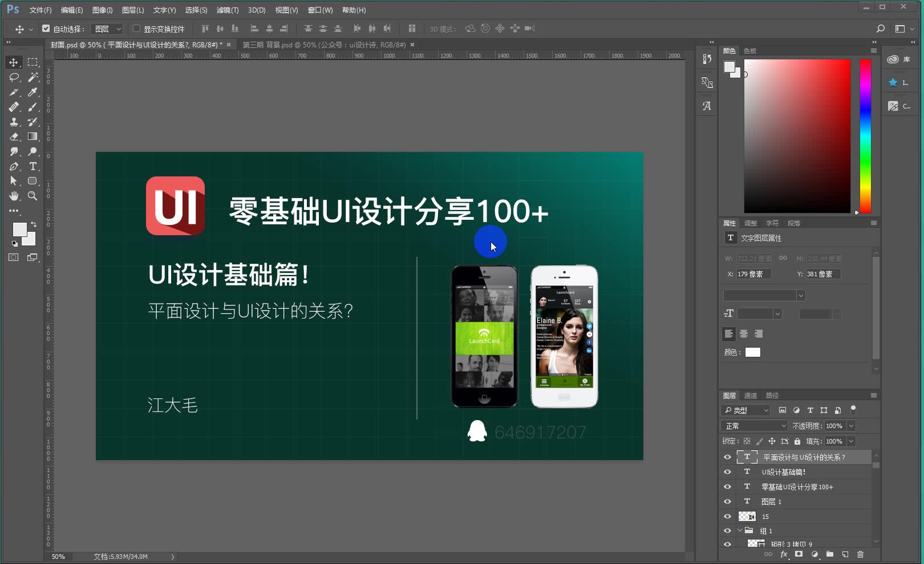Select the Horizontal Type tool
The height and width of the screenshot is (564, 924).
(x=33, y=166)
